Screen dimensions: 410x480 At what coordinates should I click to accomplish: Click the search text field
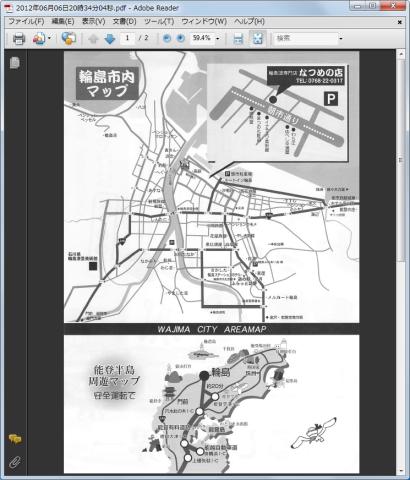tap(306, 38)
